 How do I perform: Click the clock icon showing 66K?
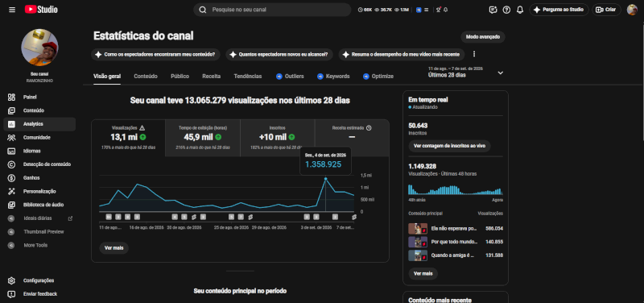(361, 10)
